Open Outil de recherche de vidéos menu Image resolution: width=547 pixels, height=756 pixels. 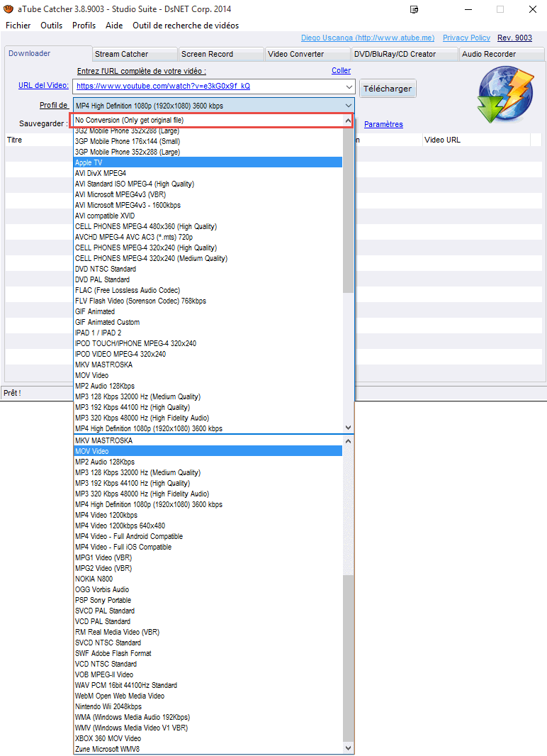(186, 26)
